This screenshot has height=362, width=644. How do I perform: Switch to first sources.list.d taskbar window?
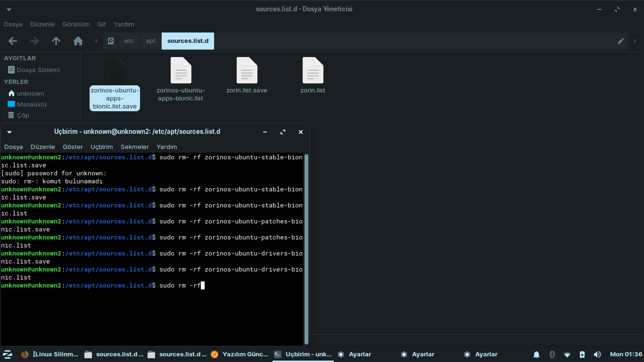tap(113, 354)
